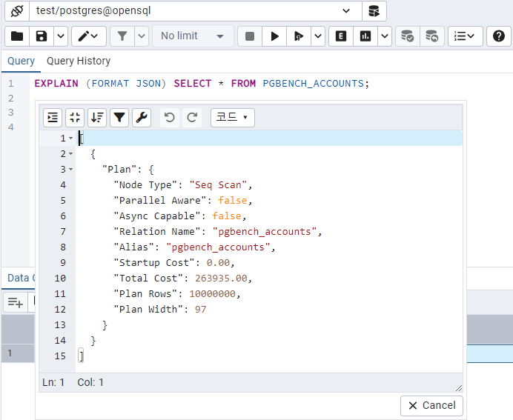Click the Cancel button
513x420 pixels.
(x=431, y=405)
